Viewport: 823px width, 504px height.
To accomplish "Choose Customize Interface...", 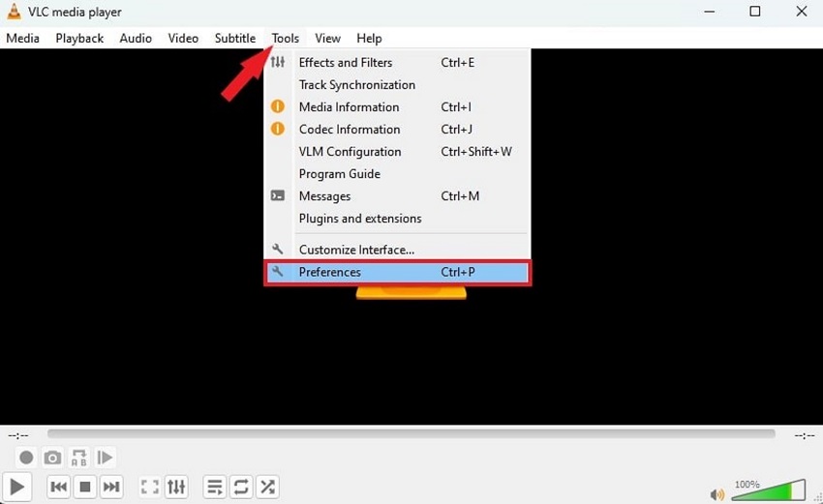I will coord(397,250).
